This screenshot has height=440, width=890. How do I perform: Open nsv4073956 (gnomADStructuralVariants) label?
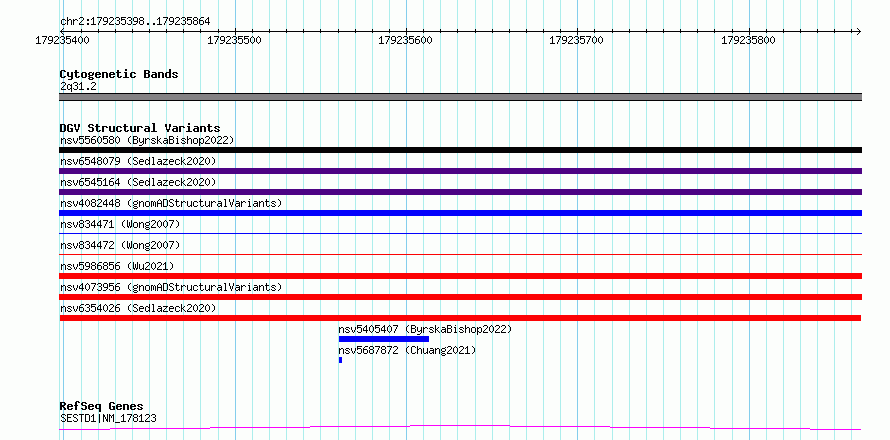point(171,287)
